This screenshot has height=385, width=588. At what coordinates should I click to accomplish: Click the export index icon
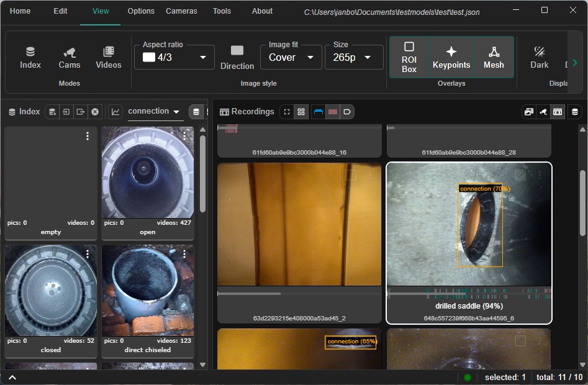click(x=81, y=112)
